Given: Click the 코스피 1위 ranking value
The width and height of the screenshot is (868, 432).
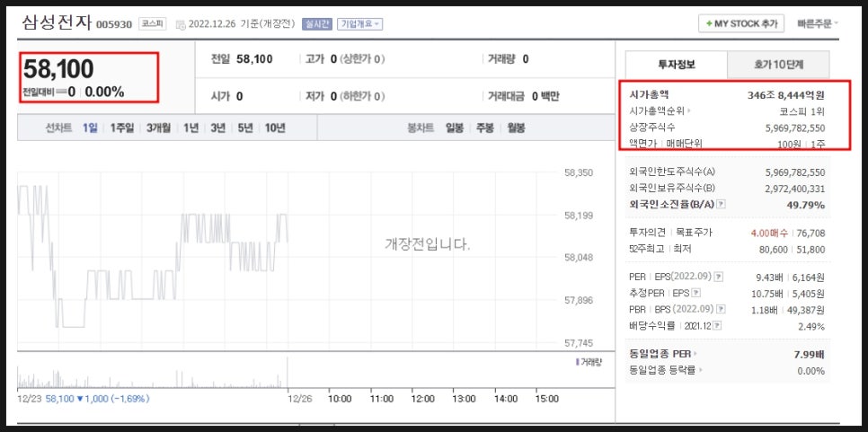Looking at the screenshot, I should (801, 111).
